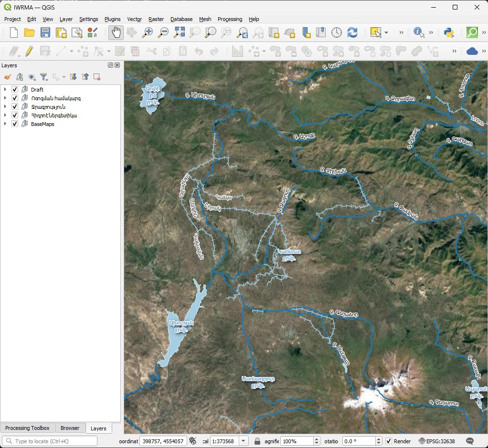Expand the Draft group tree arrow
The width and height of the screenshot is (488, 448).
[5, 90]
